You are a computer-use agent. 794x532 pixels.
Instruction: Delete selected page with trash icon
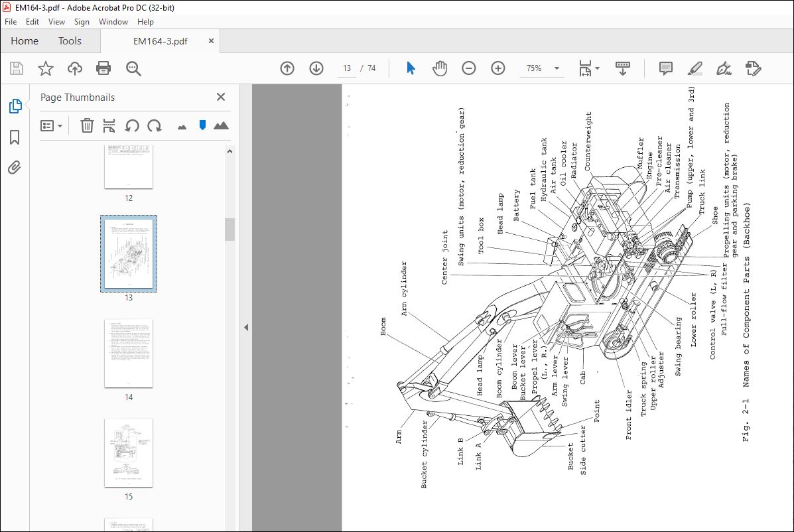[x=87, y=125]
